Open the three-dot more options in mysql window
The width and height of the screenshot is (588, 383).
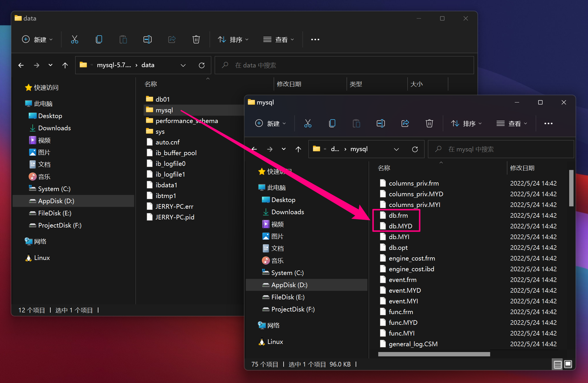(548, 124)
